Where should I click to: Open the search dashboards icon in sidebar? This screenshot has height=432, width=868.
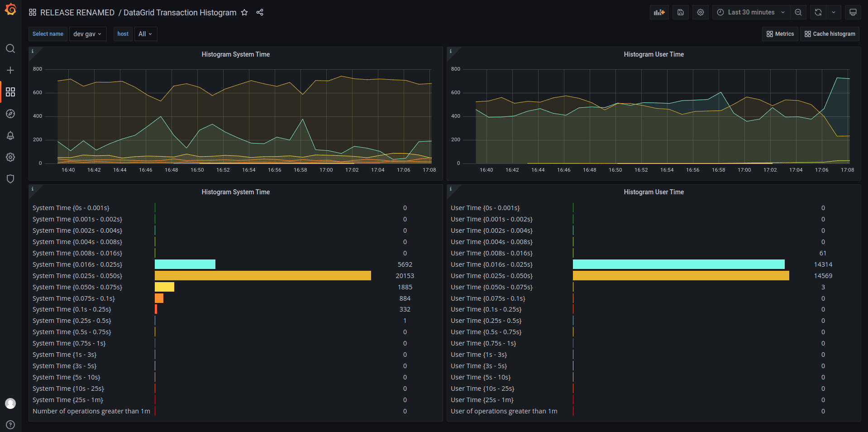[x=10, y=48]
